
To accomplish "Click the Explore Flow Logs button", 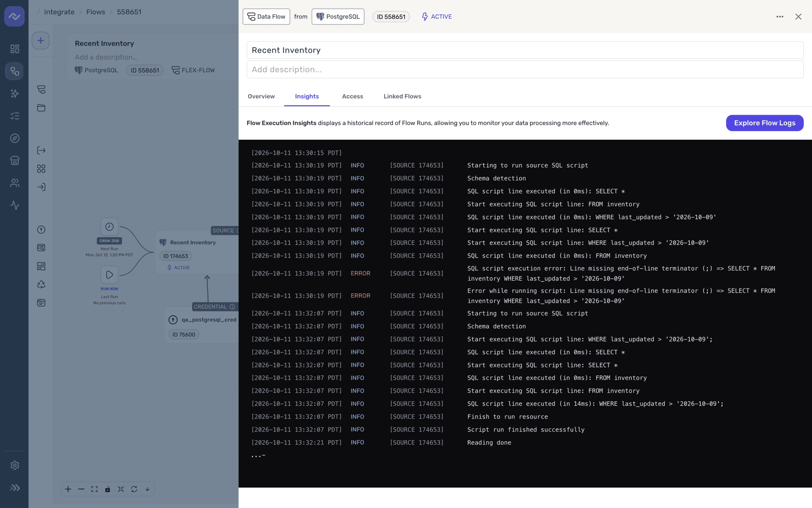I will pos(765,123).
